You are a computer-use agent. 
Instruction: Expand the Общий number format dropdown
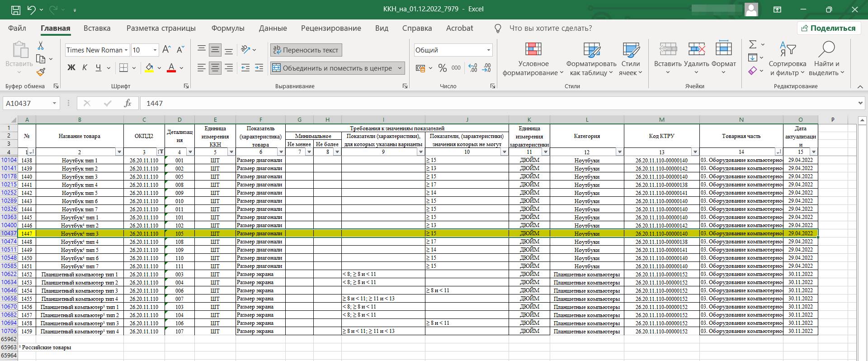click(x=488, y=50)
